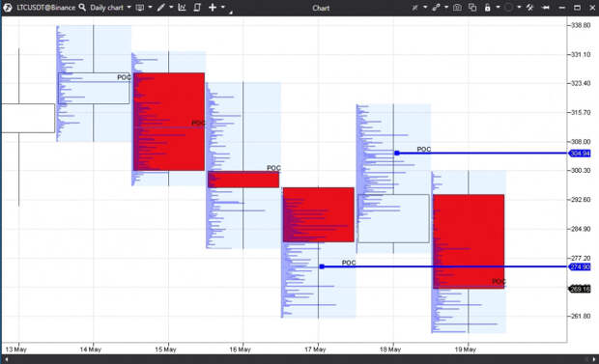Click the blue 274.90 POC price label
This screenshot has width=599, height=364.
[580, 266]
